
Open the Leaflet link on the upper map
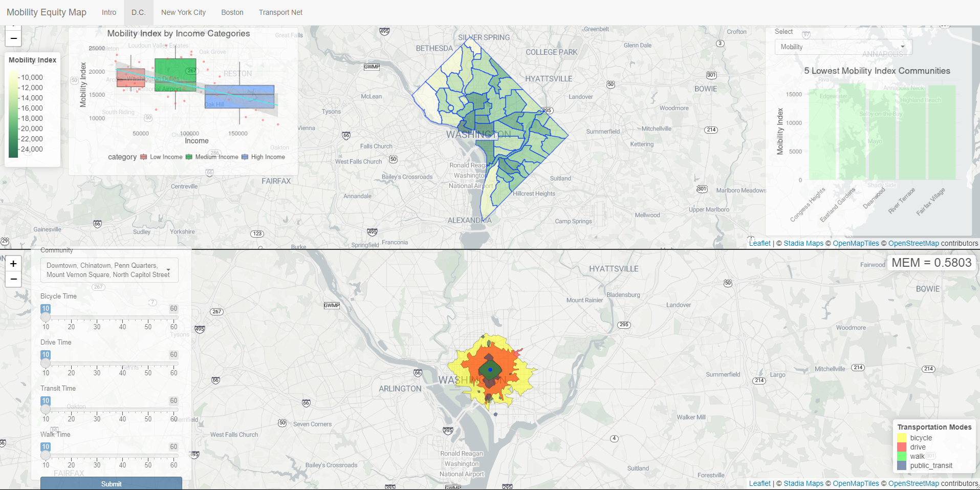(759, 243)
